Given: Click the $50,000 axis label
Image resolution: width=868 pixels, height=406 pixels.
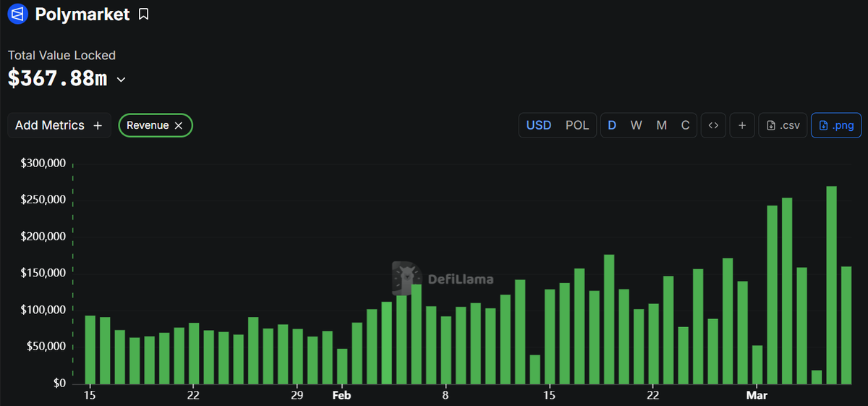Looking at the screenshot, I should coord(46,347).
